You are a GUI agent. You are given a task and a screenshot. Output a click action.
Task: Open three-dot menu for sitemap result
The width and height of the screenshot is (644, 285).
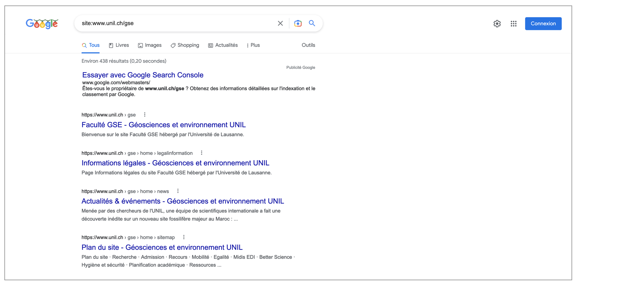coord(184,237)
